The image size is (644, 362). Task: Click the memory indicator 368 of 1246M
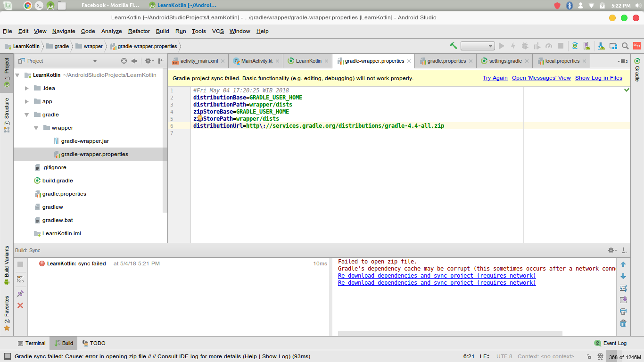[x=625, y=357]
